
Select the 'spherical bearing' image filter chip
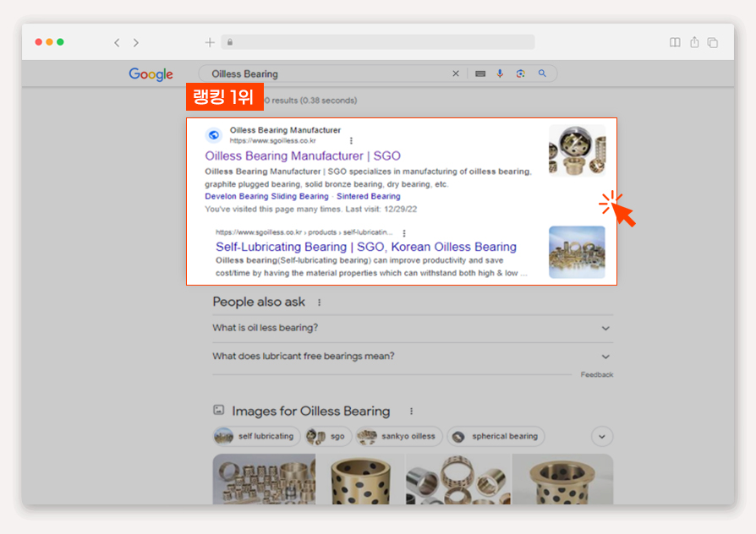pyautogui.click(x=496, y=436)
